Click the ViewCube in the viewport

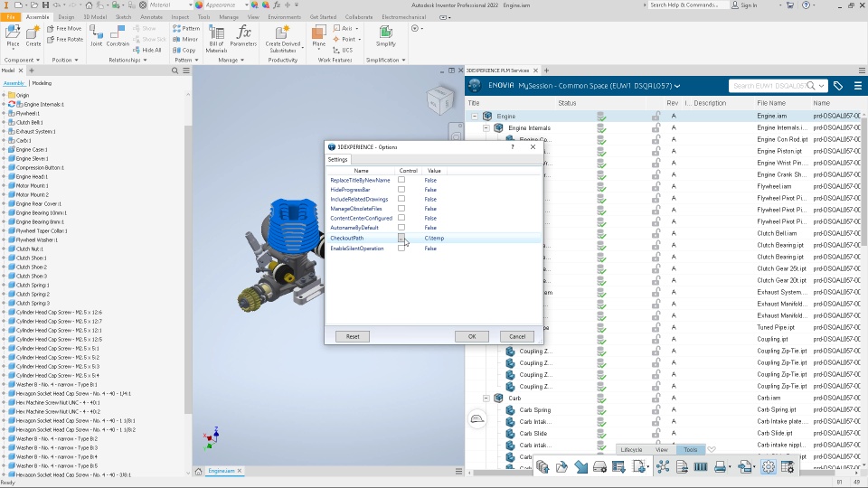(440, 100)
